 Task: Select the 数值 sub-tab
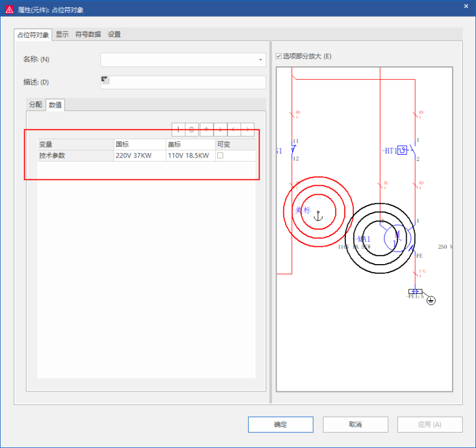55,105
